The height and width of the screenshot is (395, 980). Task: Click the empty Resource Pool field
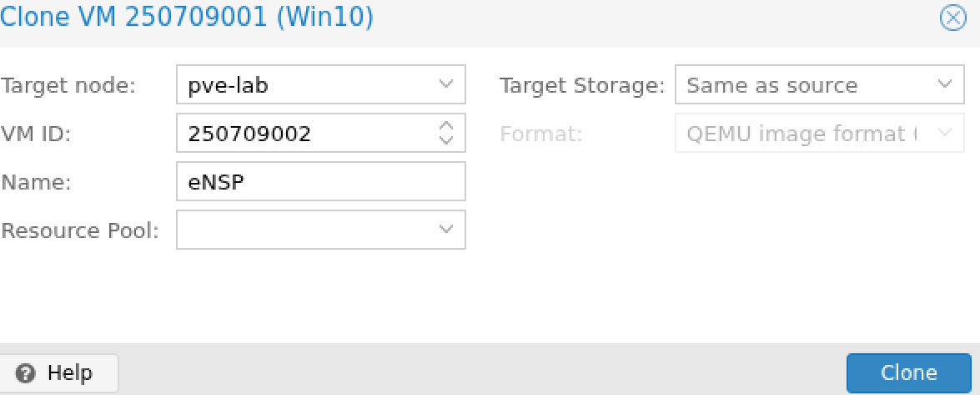pos(300,230)
